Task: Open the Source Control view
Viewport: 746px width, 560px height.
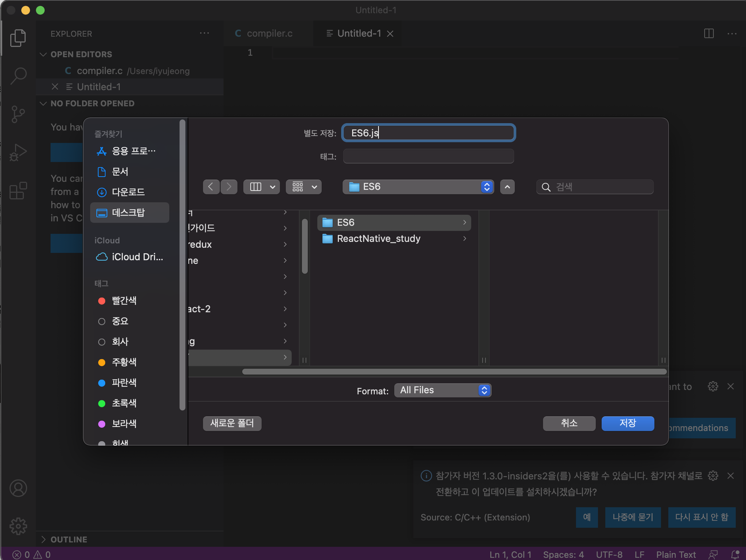Action: (18, 114)
